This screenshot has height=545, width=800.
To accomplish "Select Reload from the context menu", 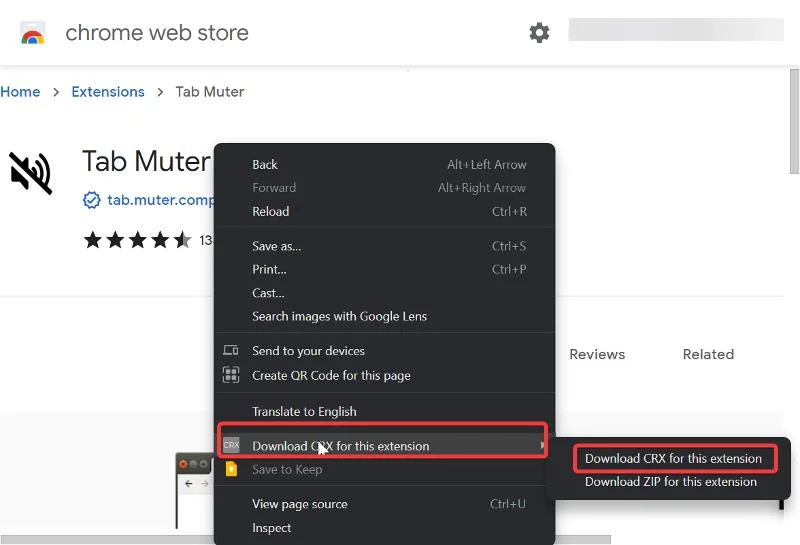I will [x=270, y=212].
